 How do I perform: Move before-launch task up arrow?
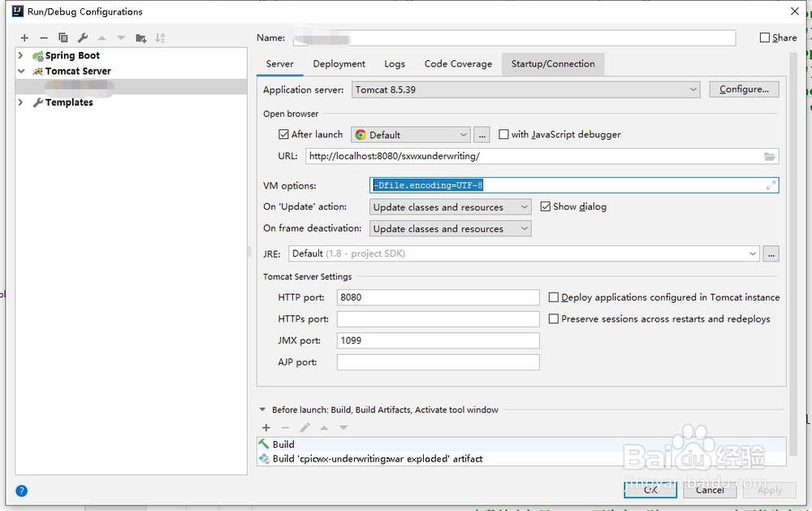point(324,427)
